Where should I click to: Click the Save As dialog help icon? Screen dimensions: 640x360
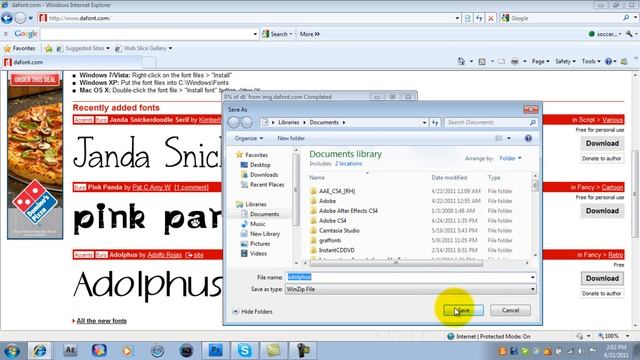click(528, 138)
